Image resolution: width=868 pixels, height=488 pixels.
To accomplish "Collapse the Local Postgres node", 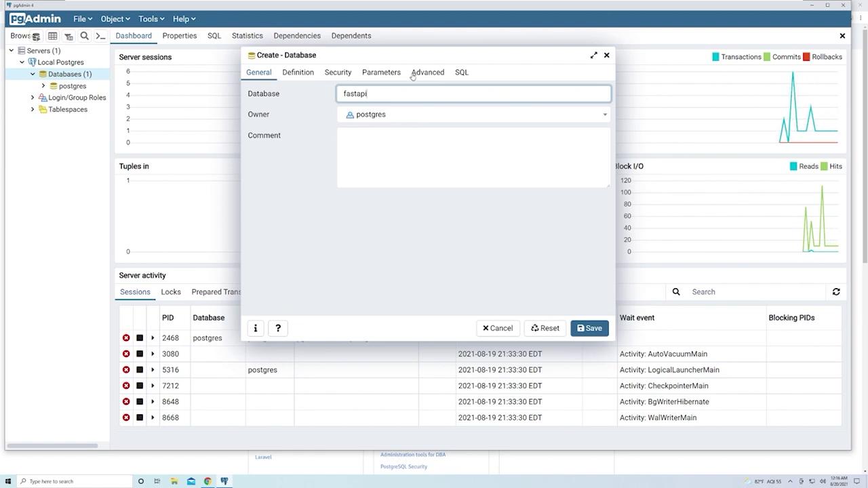I will pos(22,62).
